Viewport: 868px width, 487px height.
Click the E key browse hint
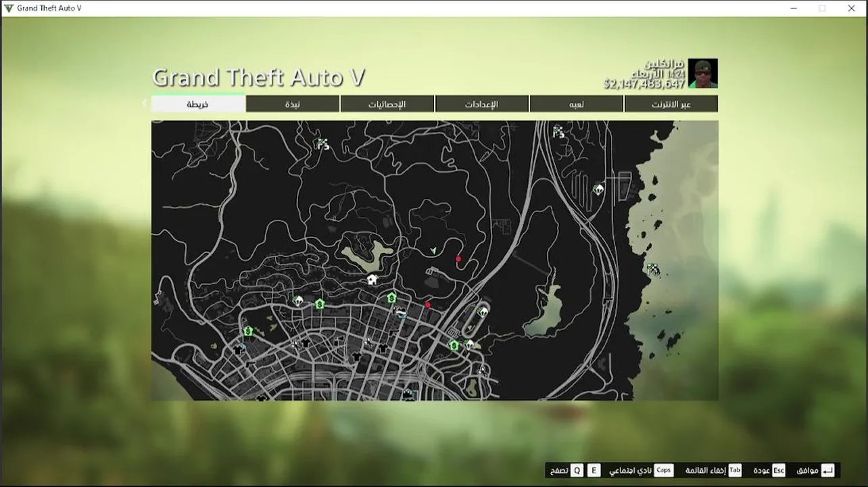[x=594, y=471]
